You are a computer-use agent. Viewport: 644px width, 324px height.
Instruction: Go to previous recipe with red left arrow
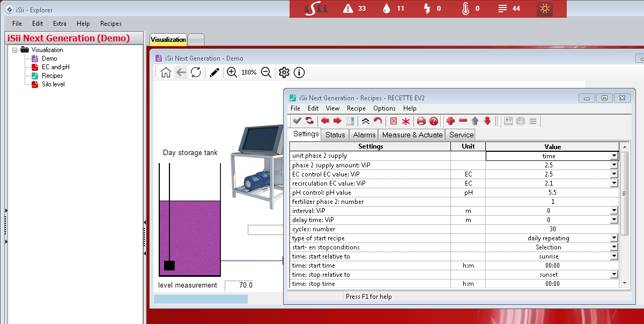[325, 121]
